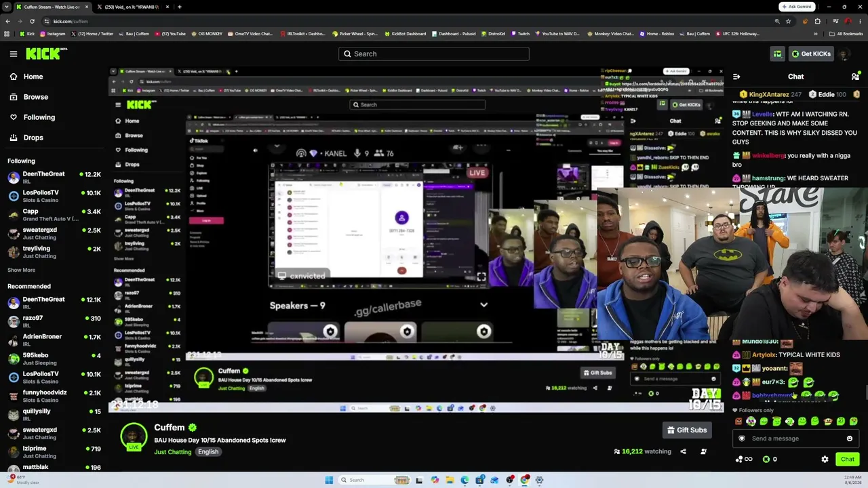868x488 pixels.
Task: Open AdrienBroner channel under Recommended
Action: [54, 340]
